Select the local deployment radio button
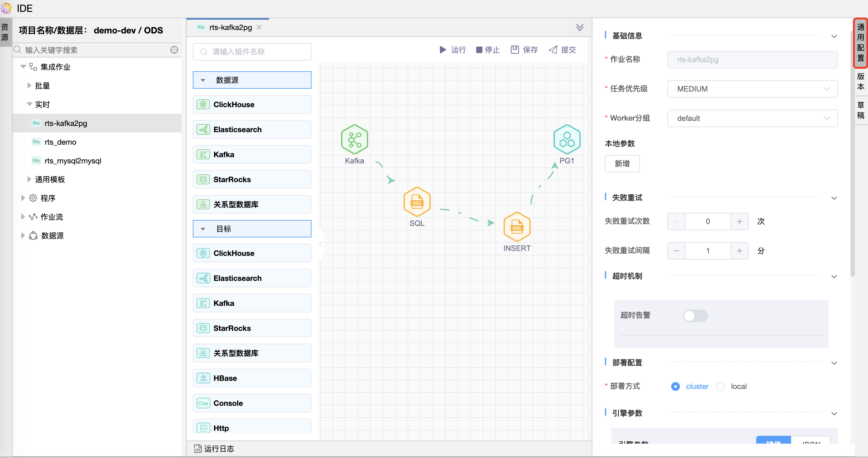 pos(720,386)
